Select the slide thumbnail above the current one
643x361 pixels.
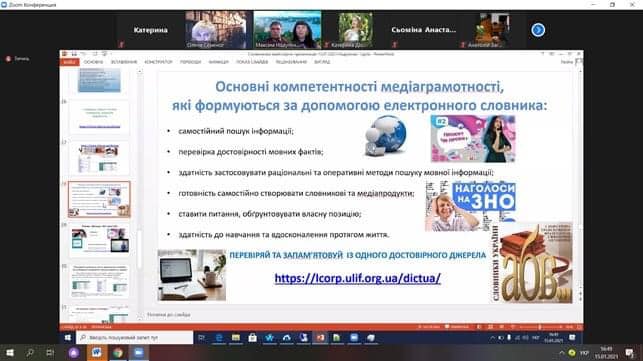tap(100, 158)
